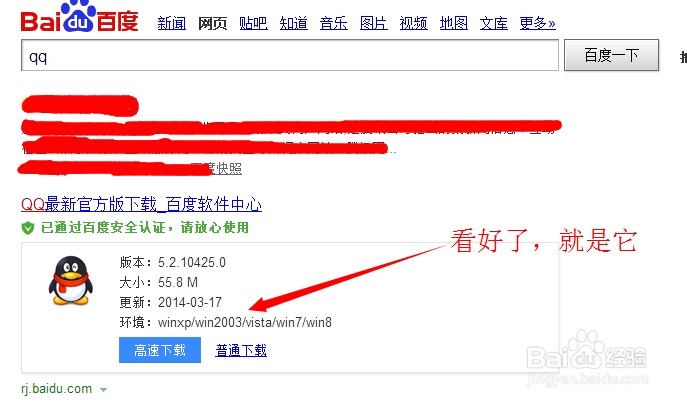687x403 pixels.
Task: Go to the 文库 library tab
Action: [494, 23]
